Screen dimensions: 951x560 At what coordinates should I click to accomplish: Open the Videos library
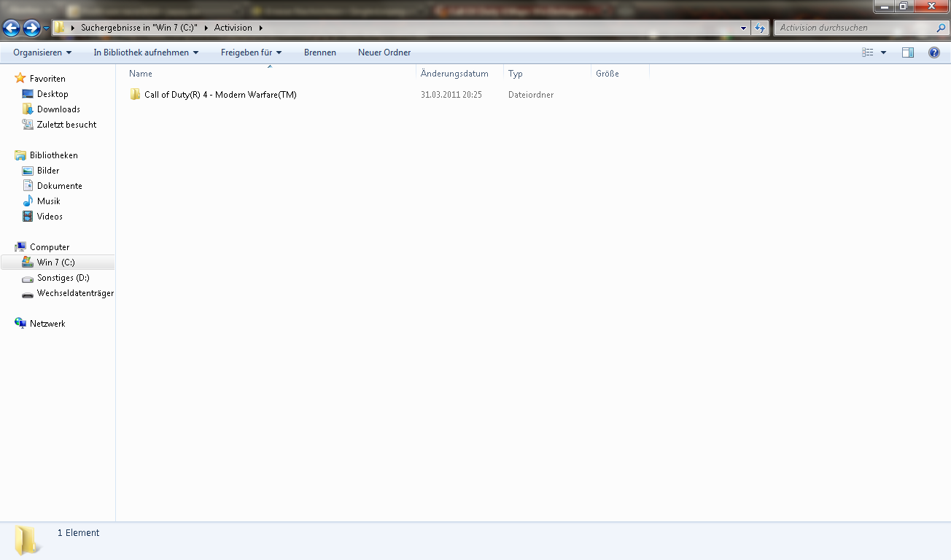[x=50, y=217]
